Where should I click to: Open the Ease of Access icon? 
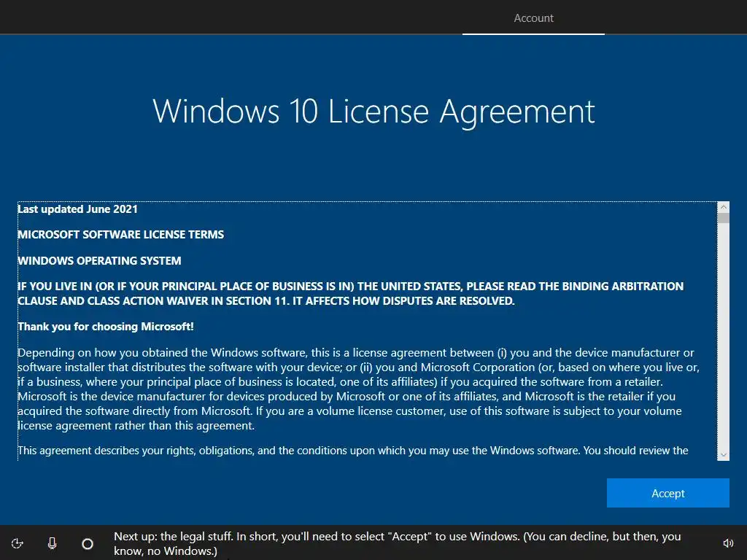(x=18, y=543)
